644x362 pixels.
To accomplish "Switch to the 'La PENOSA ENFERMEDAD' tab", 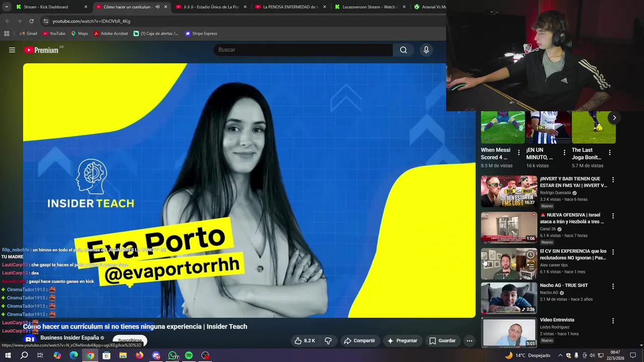I will click(291, 7).
